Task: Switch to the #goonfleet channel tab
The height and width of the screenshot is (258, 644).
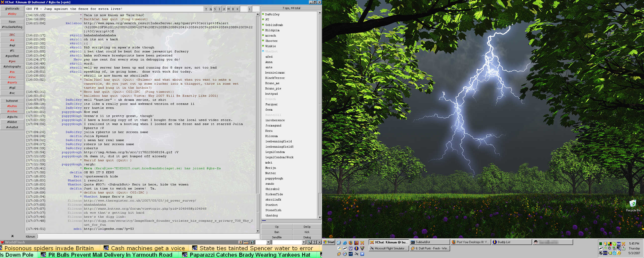Action: click(12, 56)
